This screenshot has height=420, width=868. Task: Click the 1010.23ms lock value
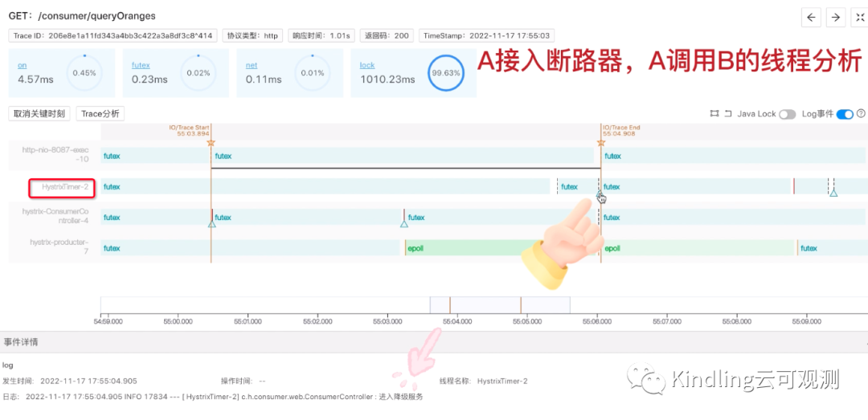click(x=387, y=80)
